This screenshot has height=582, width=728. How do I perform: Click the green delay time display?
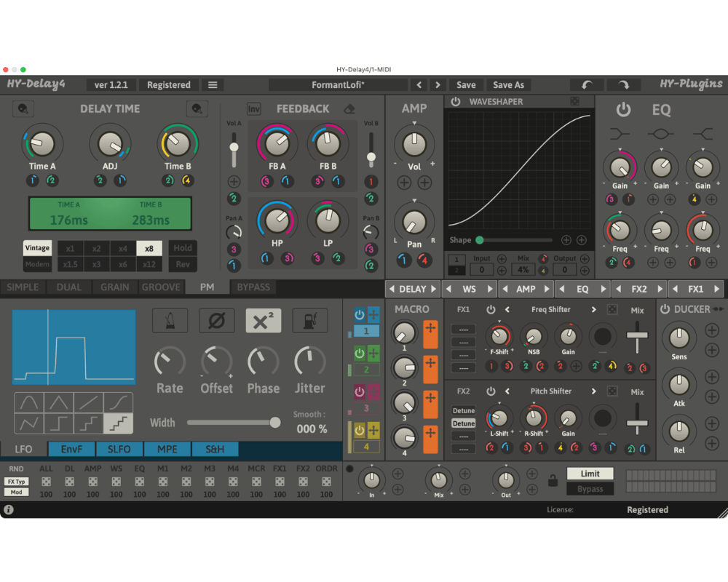[x=110, y=213]
